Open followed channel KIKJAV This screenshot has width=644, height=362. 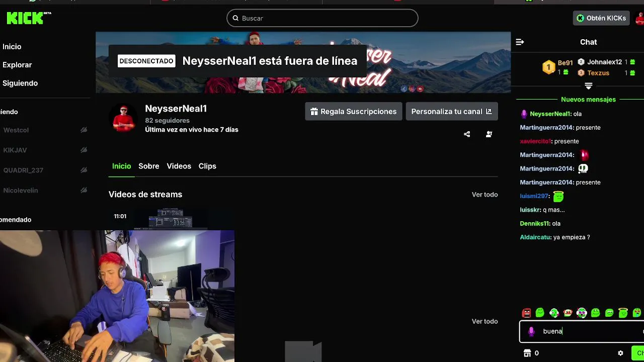click(15, 150)
